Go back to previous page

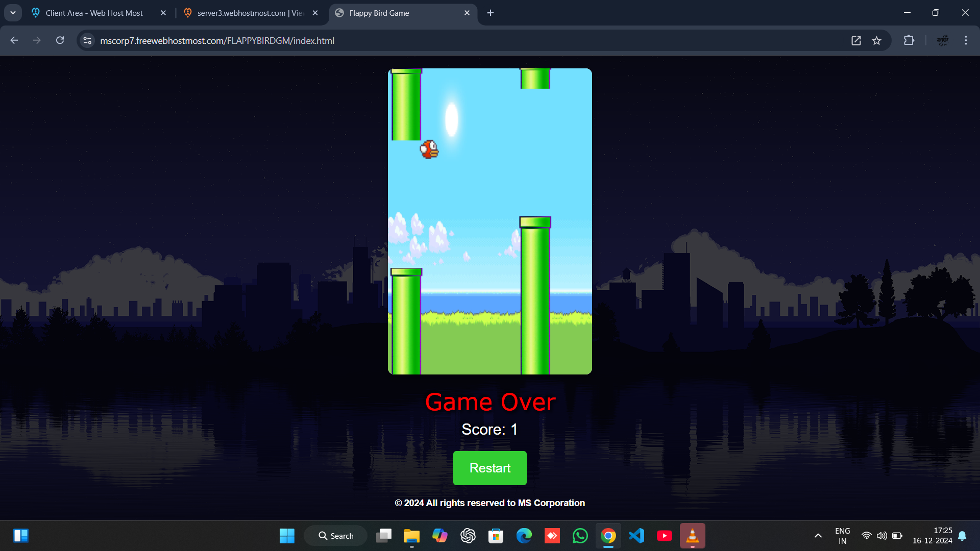click(14, 40)
